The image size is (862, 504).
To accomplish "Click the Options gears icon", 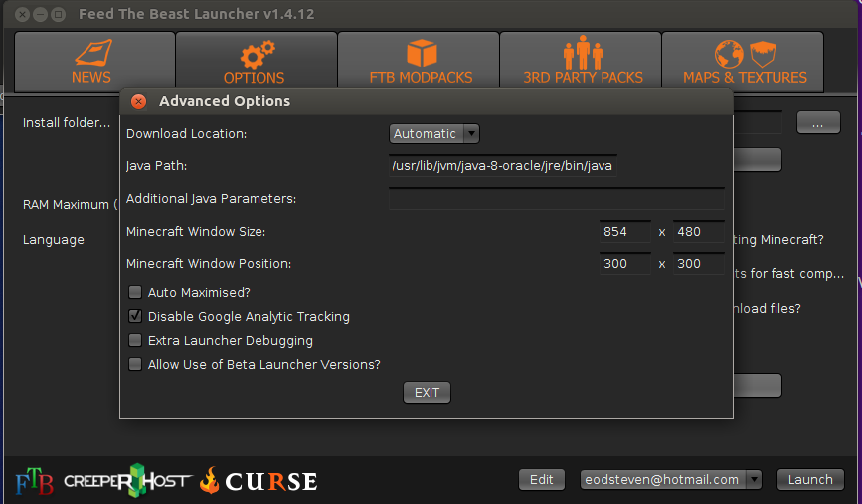I will 256,53.
